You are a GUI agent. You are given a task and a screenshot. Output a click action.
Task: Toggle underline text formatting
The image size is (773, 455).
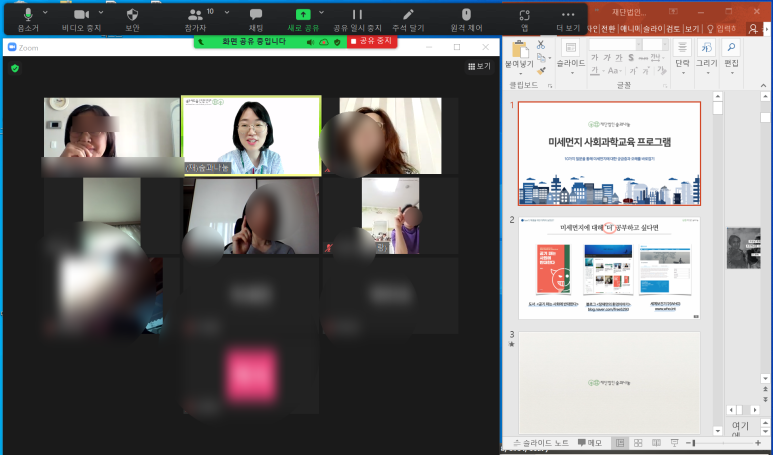618,58
